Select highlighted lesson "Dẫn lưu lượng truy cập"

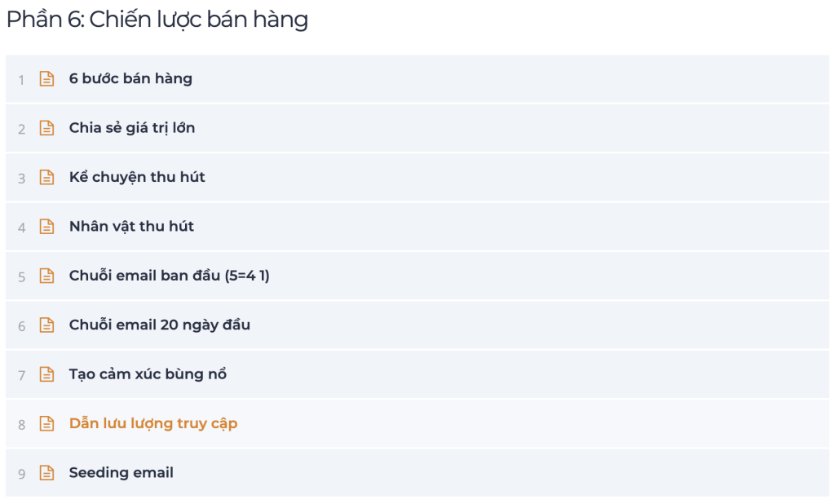point(153,424)
